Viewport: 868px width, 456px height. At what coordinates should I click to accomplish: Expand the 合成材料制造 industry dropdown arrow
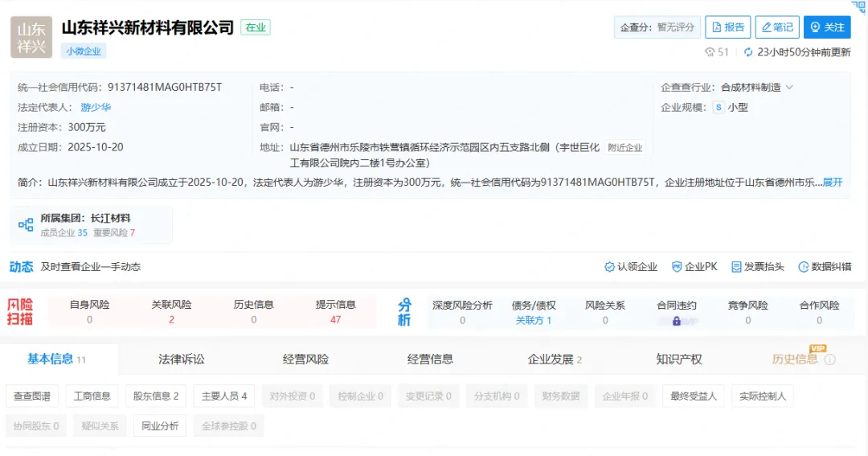789,88
